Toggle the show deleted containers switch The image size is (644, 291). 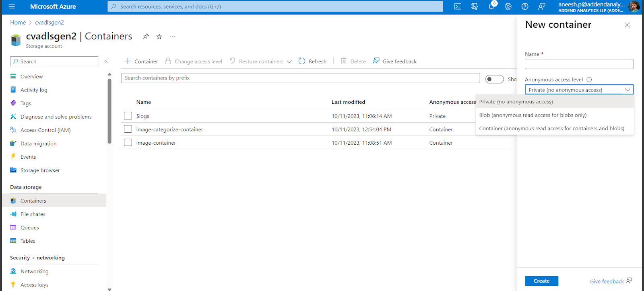pos(494,79)
